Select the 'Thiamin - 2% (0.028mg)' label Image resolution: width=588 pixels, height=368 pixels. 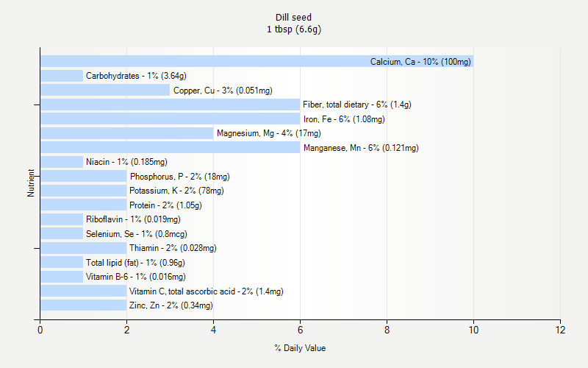[173, 248]
